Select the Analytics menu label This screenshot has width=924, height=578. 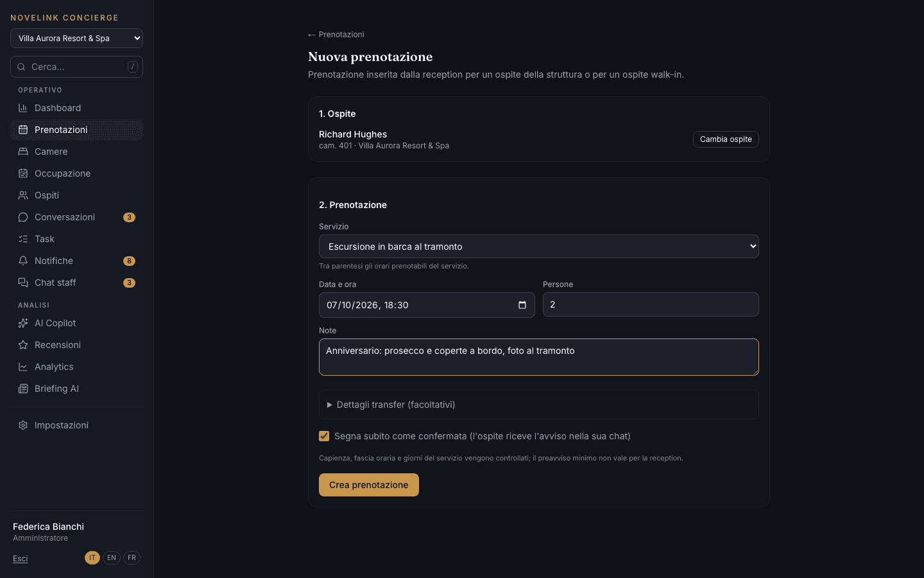click(x=54, y=367)
